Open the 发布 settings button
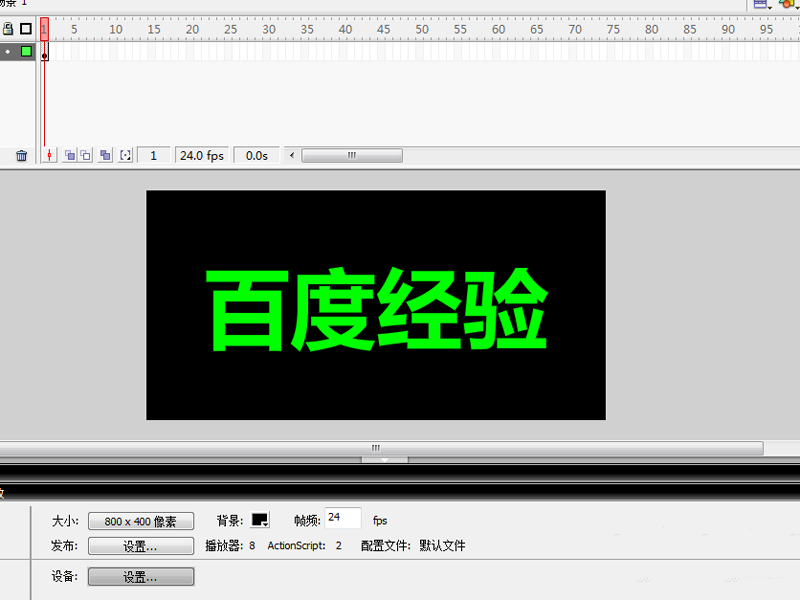Viewport: 800px width, 600px height. [141, 546]
